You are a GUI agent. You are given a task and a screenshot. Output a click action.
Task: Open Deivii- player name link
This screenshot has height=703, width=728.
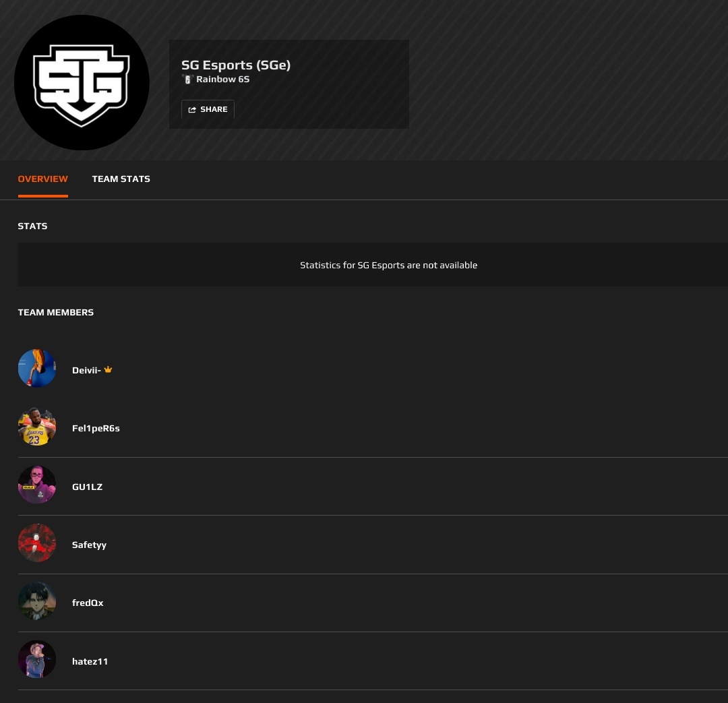pos(86,370)
